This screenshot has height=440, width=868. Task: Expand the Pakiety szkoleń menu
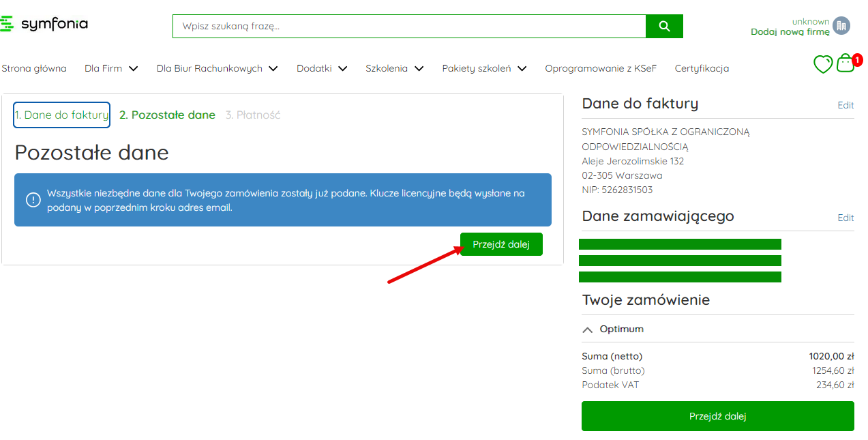(x=484, y=68)
